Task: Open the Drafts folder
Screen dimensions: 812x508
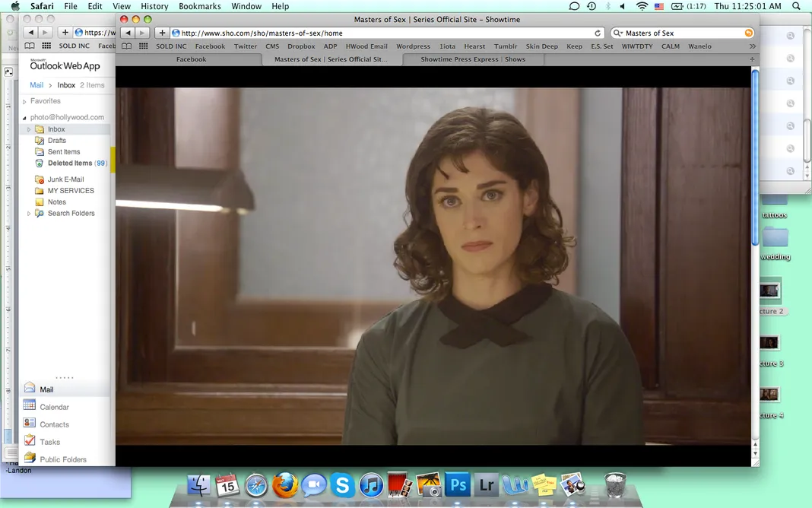Action: point(57,141)
